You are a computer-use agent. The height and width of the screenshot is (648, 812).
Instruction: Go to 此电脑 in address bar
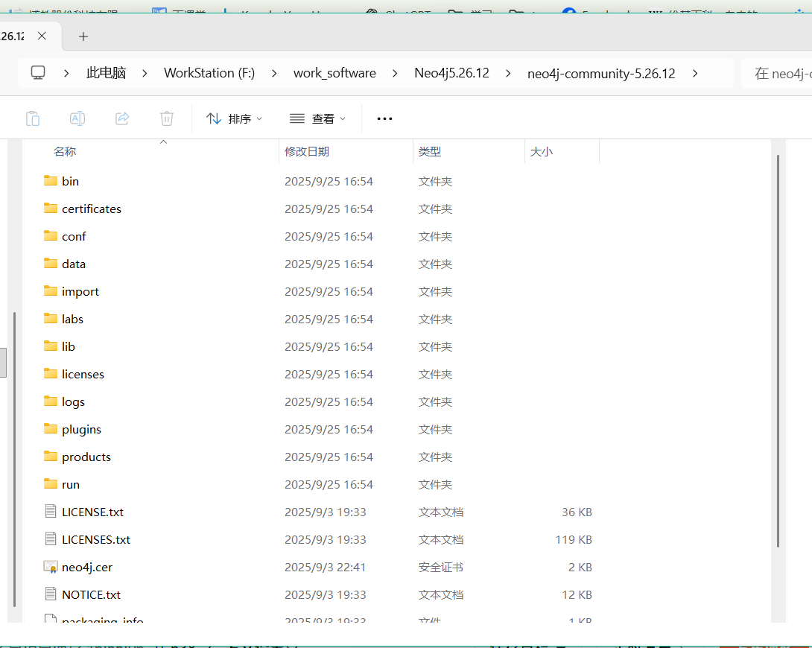107,73
